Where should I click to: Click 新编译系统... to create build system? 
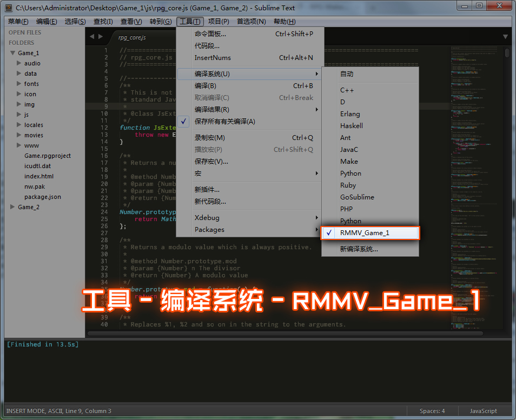click(370, 249)
